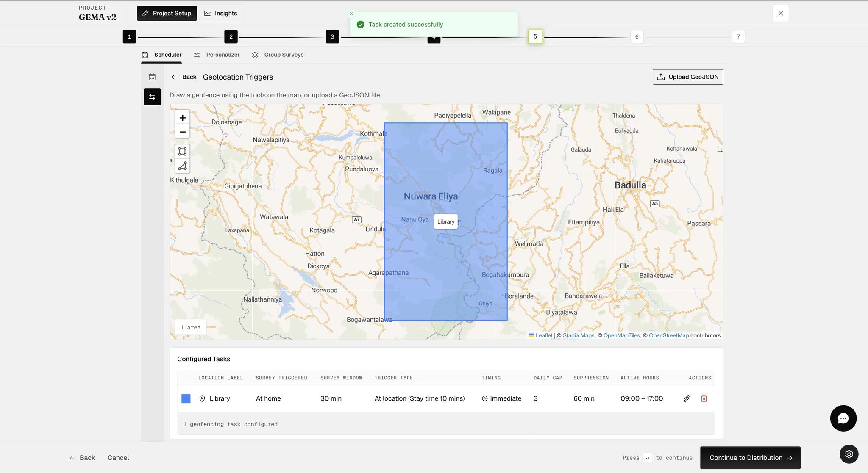The image size is (868, 473).
Task: Switch to the Personalizer tab
Action: click(x=217, y=55)
